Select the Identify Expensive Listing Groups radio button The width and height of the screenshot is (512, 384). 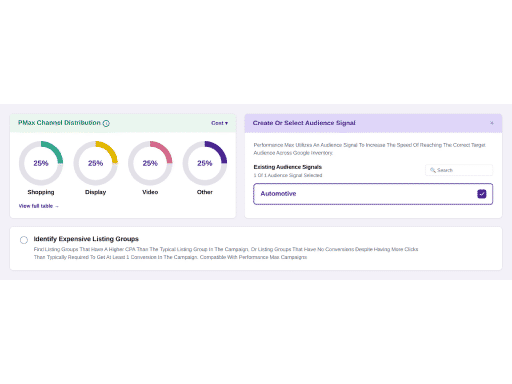24,240
